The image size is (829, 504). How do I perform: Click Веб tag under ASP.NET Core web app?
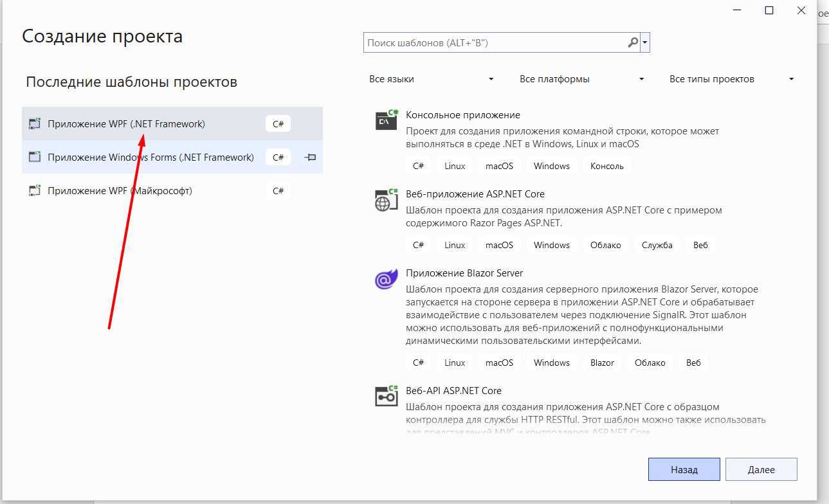700,245
